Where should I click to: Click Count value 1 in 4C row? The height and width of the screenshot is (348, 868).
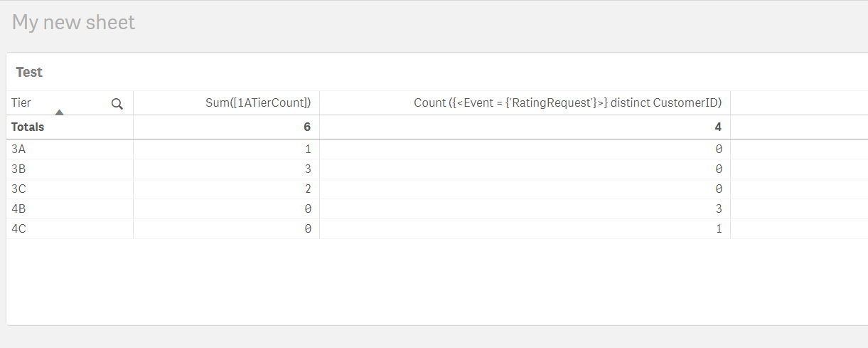[719, 229]
